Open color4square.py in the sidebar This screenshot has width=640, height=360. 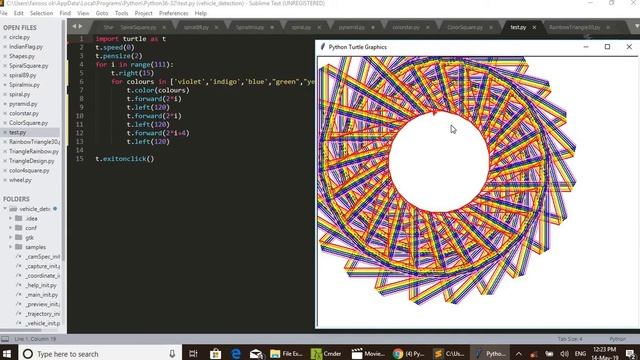(x=29, y=171)
